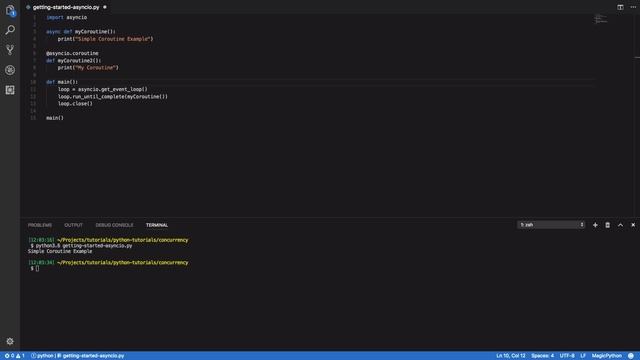Viewport: 640px width, 360px height.
Task: Select the terminal shell dropdown
Action: 551,225
